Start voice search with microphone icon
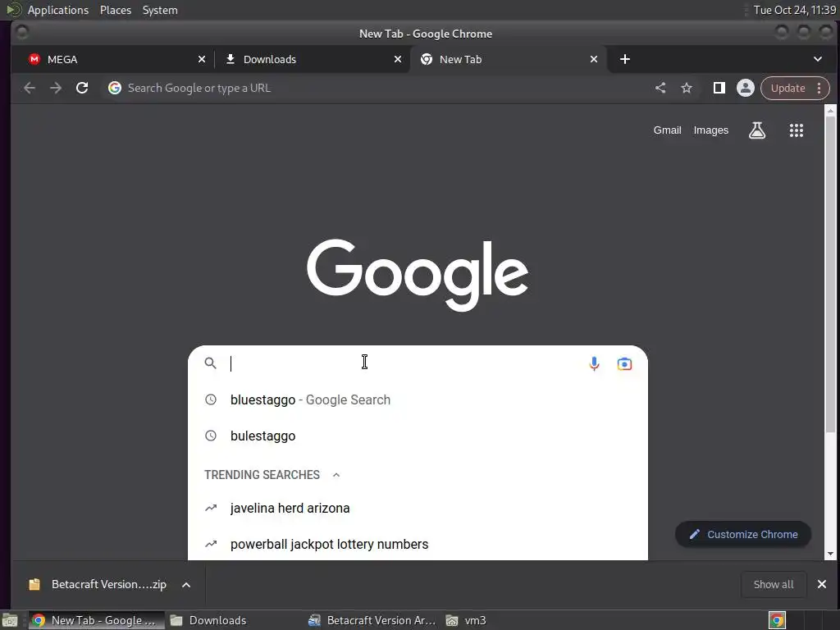The height and width of the screenshot is (630, 840). point(594,363)
